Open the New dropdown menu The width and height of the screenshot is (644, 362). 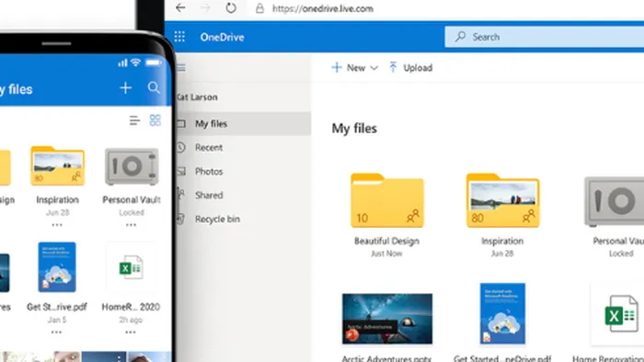pos(355,68)
